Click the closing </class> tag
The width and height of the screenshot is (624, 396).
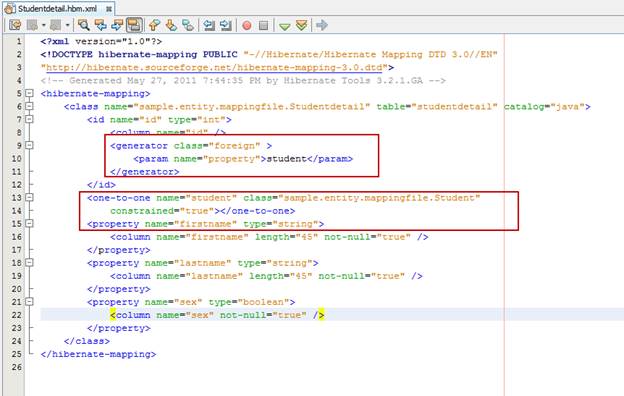point(87,341)
